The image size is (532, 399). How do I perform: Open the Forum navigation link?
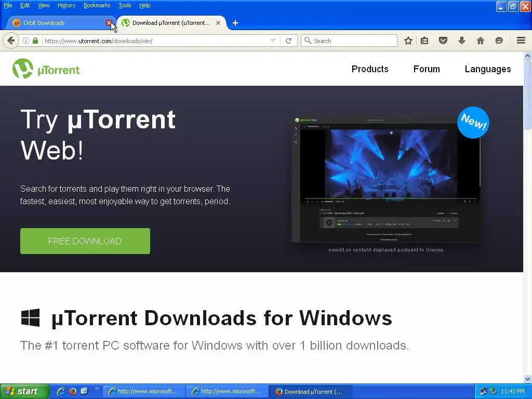click(427, 69)
